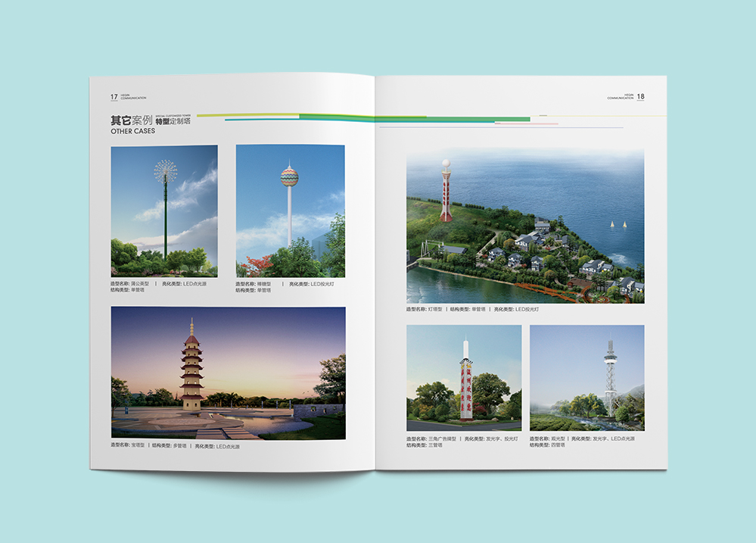
Task: Select the colorful sphere tower photo
Action: click(290, 211)
